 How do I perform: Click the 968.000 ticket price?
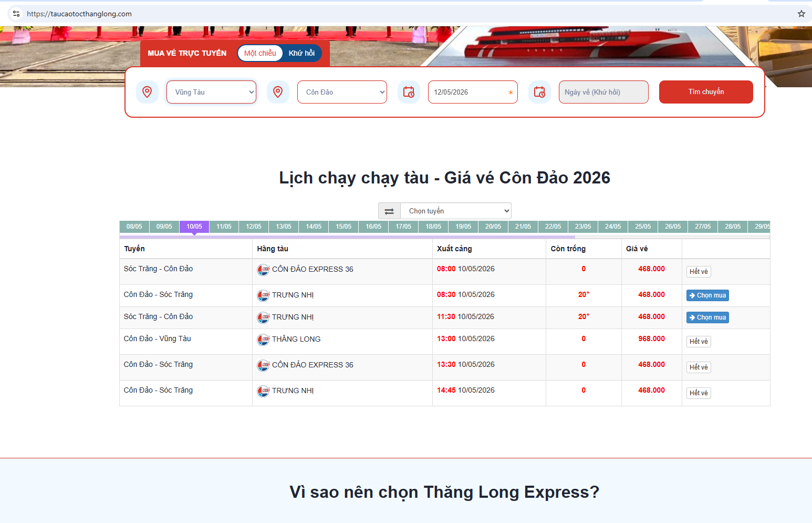coord(651,339)
